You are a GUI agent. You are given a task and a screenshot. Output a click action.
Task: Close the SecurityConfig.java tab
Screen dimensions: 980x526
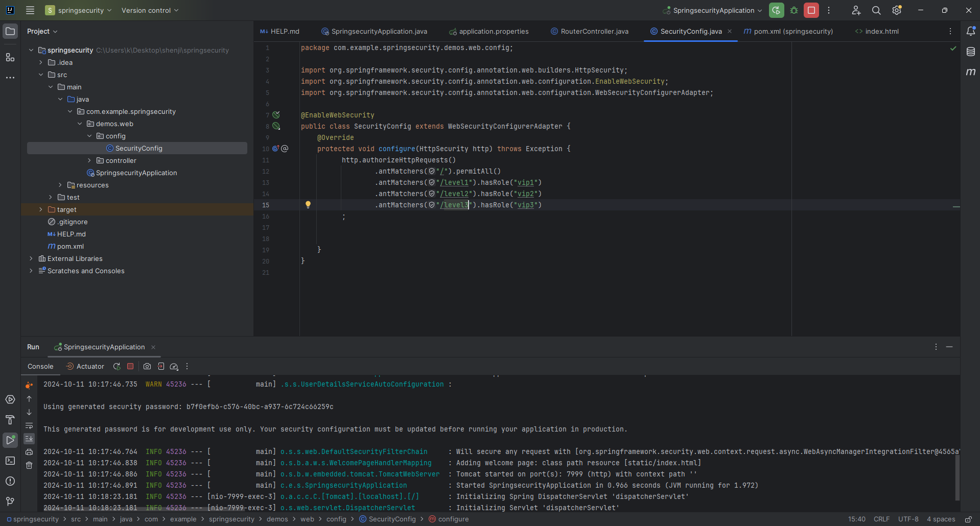[730, 31]
